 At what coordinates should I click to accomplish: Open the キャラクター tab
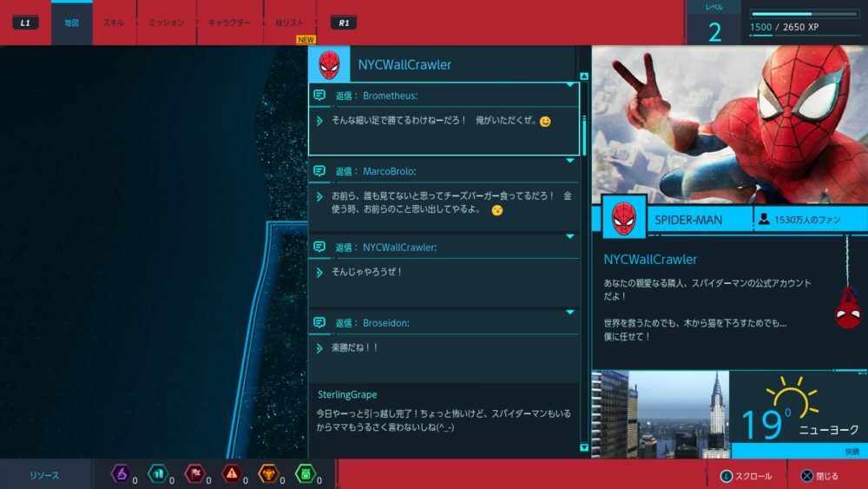(x=229, y=23)
